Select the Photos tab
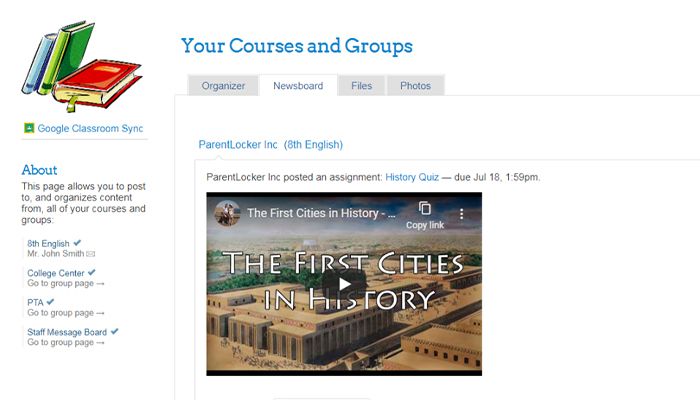Viewport: 700px width, 400px height. coord(415,86)
